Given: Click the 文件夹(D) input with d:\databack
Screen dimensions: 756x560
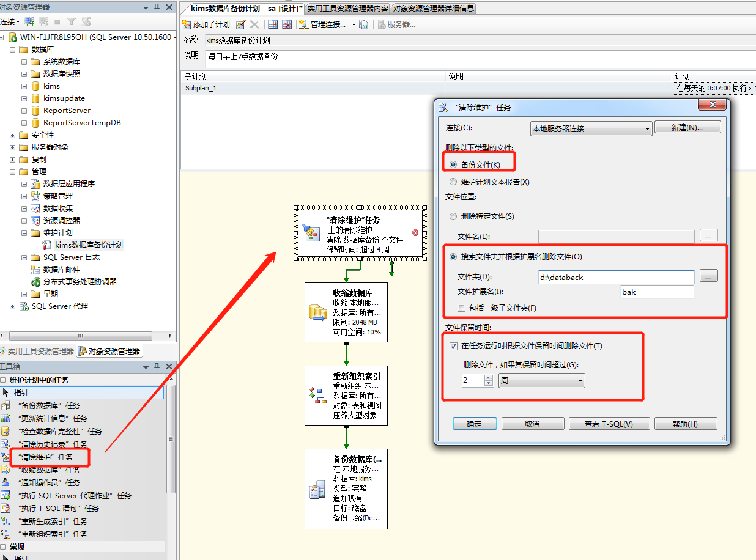Looking at the screenshot, I should click(x=616, y=277).
